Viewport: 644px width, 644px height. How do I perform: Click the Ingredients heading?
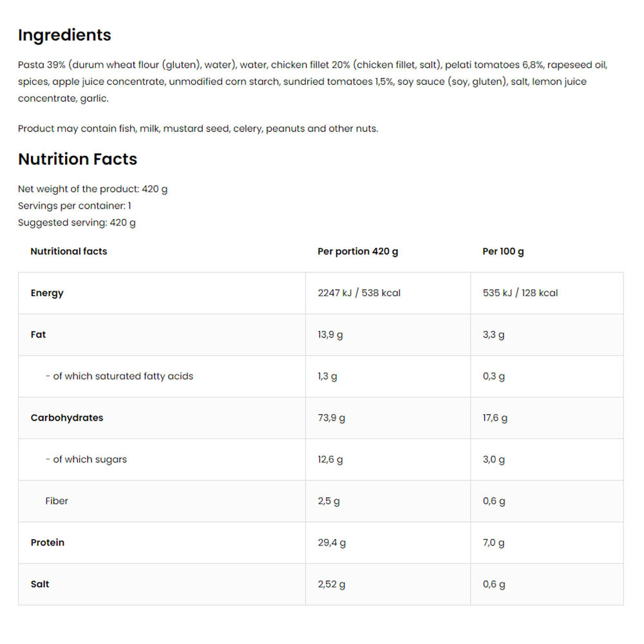click(x=64, y=35)
